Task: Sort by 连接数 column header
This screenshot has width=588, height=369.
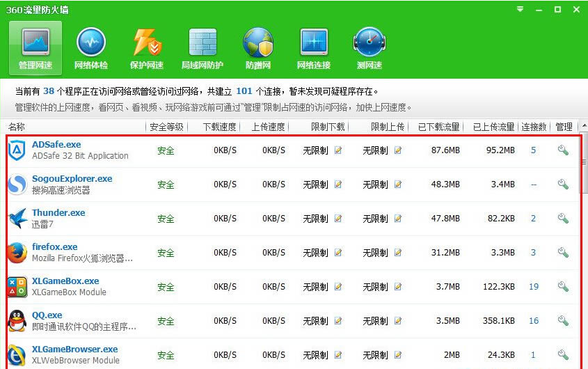Action: (x=534, y=127)
